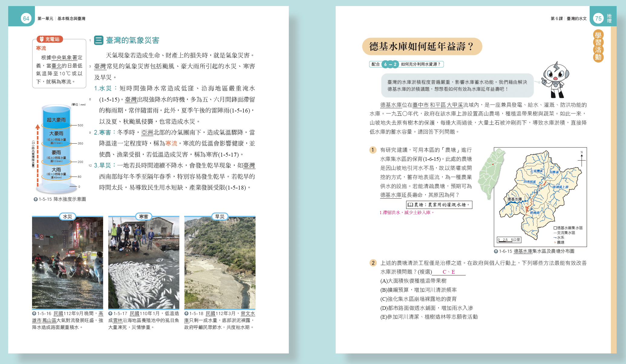Open the dried reservoir photo 1-5-18
The width and height of the screenshot is (626, 364).
tap(220, 263)
